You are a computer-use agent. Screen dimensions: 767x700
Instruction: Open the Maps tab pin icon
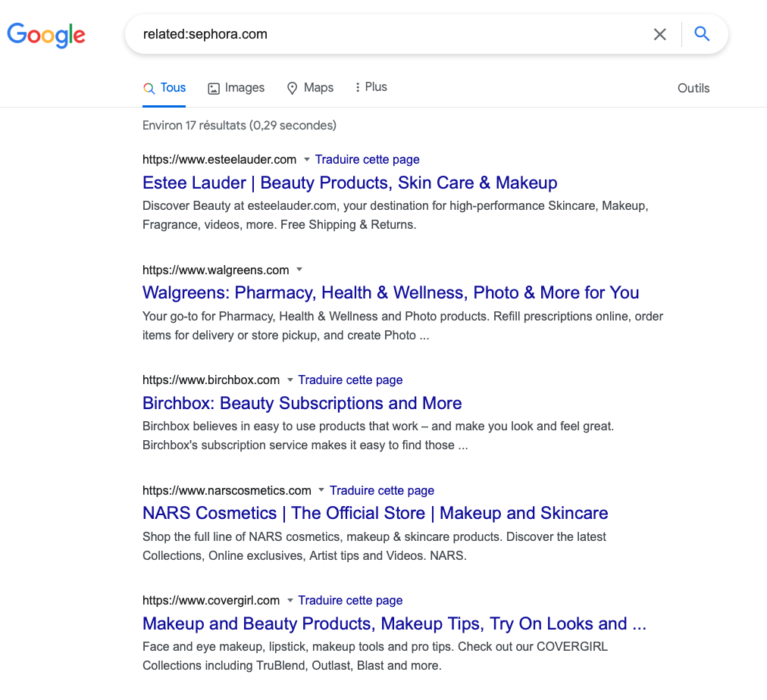292,89
